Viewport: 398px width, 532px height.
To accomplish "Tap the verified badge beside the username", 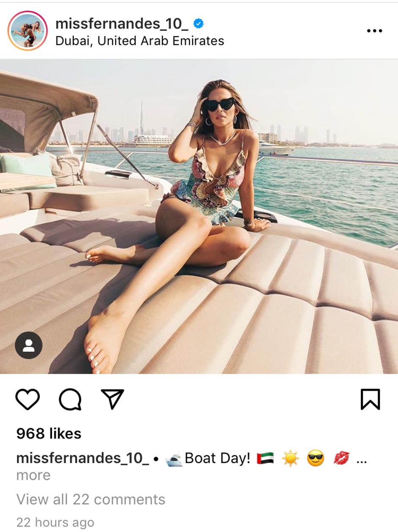I will tap(199, 24).
